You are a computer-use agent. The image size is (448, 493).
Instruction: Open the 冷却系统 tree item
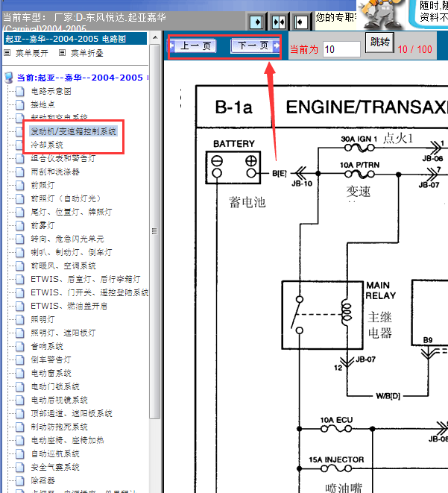47,145
